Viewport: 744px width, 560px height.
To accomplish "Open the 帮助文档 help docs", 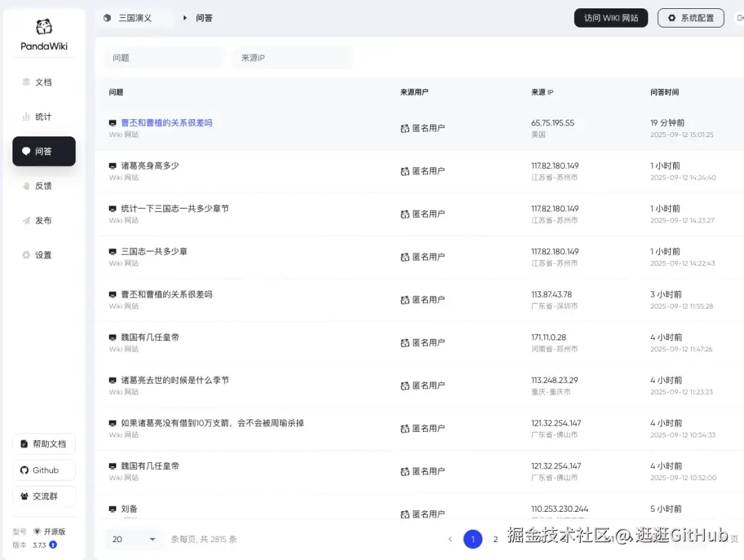I will click(x=43, y=444).
